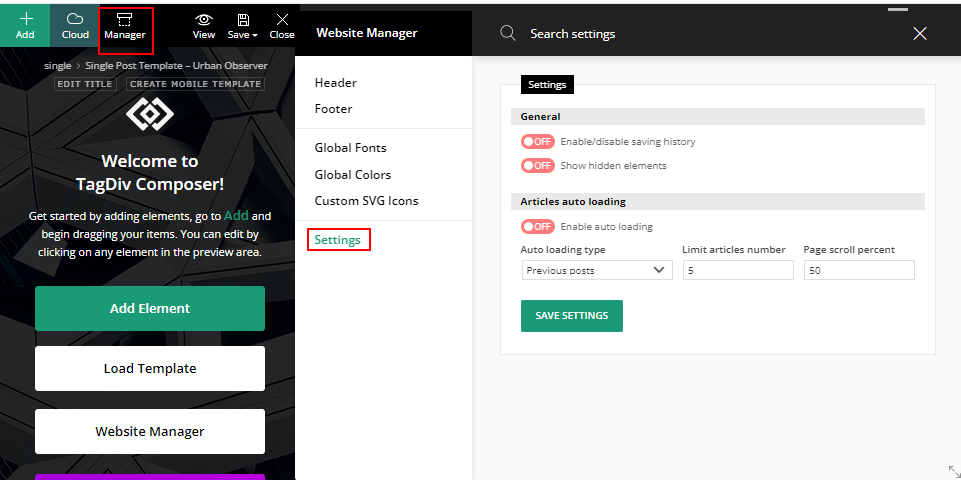Click the Load Template button
The image size is (961, 480).
pyautogui.click(x=150, y=368)
